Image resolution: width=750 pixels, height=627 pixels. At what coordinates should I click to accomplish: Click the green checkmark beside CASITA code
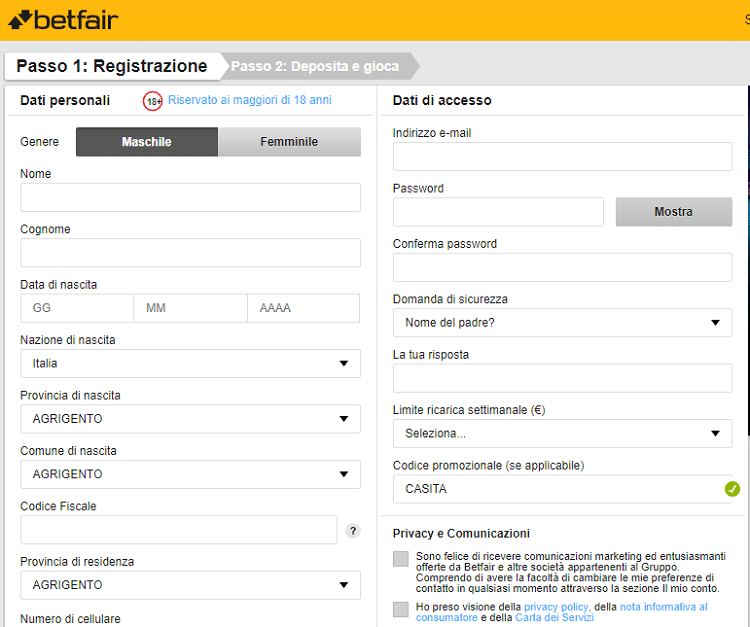[x=732, y=489]
